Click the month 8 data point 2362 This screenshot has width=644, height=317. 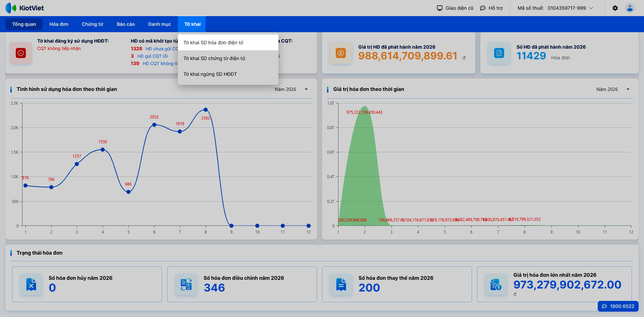click(206, 110)
